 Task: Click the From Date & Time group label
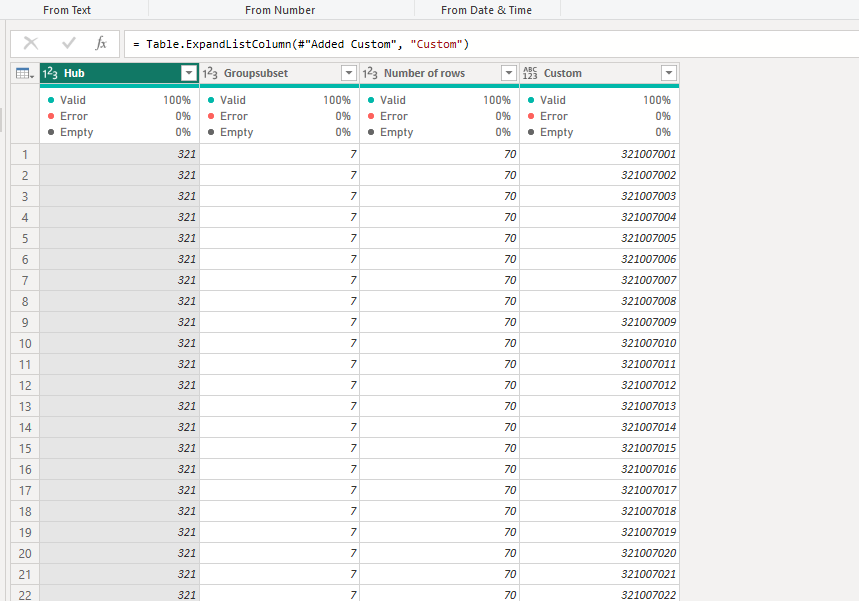(486, 10)
